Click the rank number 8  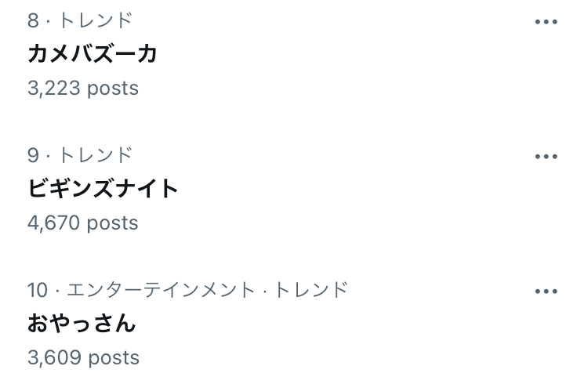pos(33,20)
